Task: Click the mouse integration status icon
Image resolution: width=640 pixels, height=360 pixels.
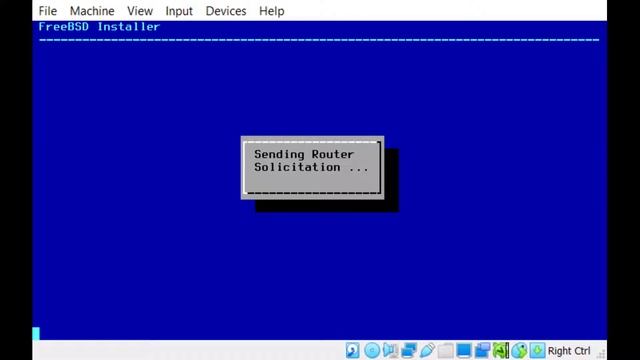Action: 519,351
